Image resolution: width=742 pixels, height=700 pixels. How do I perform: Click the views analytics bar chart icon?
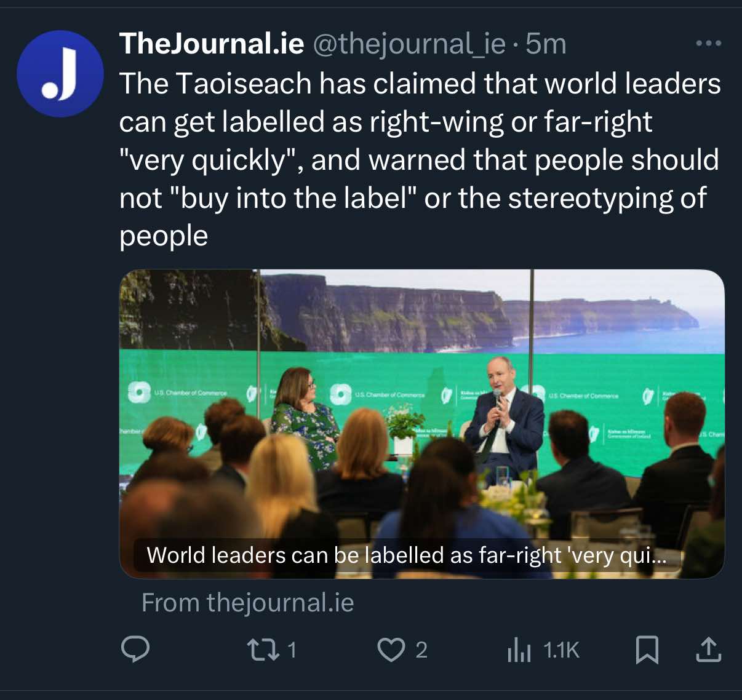point(519,650)
